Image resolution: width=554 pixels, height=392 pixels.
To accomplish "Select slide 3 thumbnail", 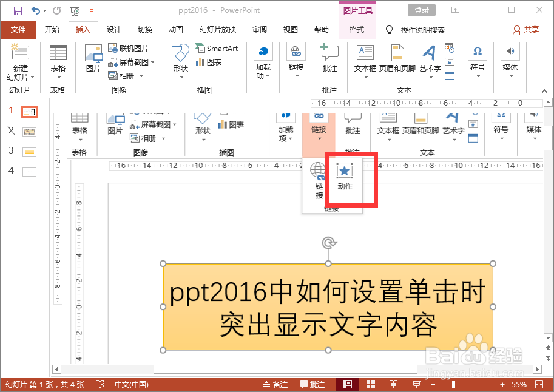I will coord(30,152).
